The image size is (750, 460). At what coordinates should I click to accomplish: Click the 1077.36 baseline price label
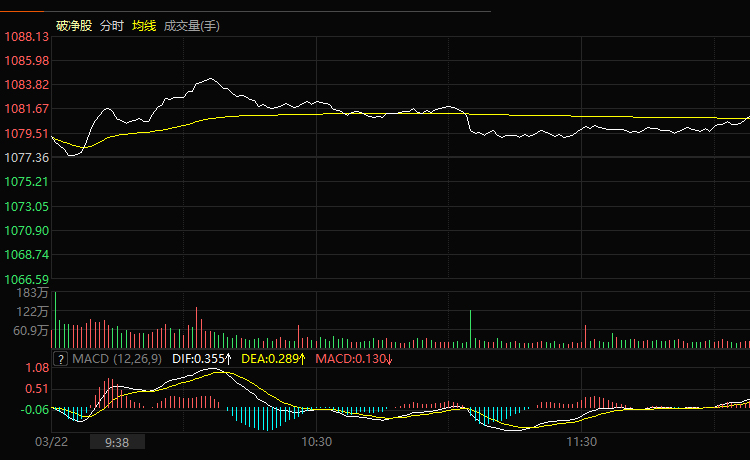(x=27, y=158)
